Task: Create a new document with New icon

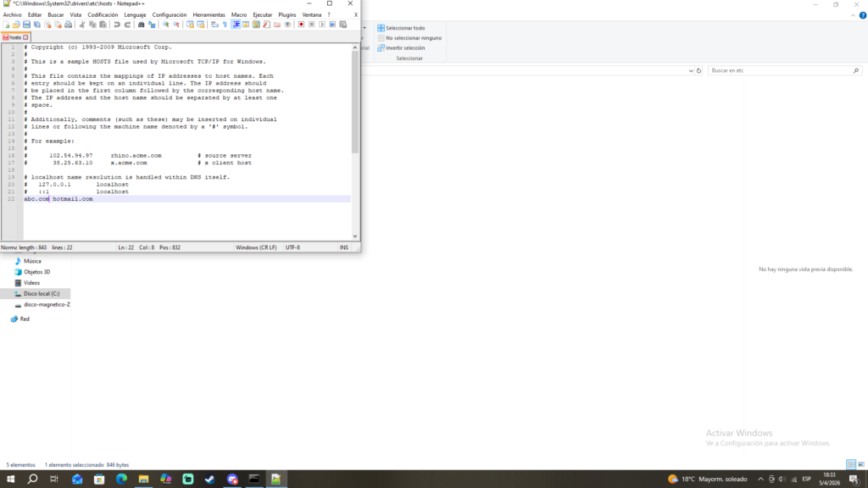Action: coord(6,25)
